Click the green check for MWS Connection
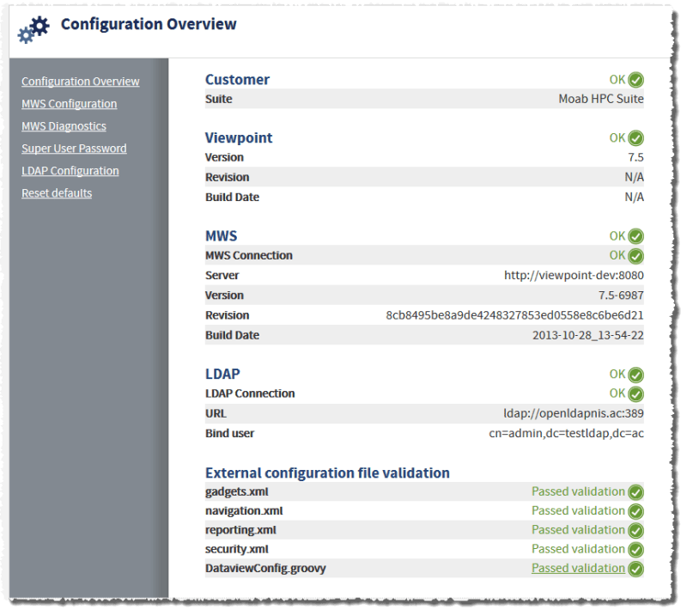Screen dimensions: 687x616 click(635, 256)
